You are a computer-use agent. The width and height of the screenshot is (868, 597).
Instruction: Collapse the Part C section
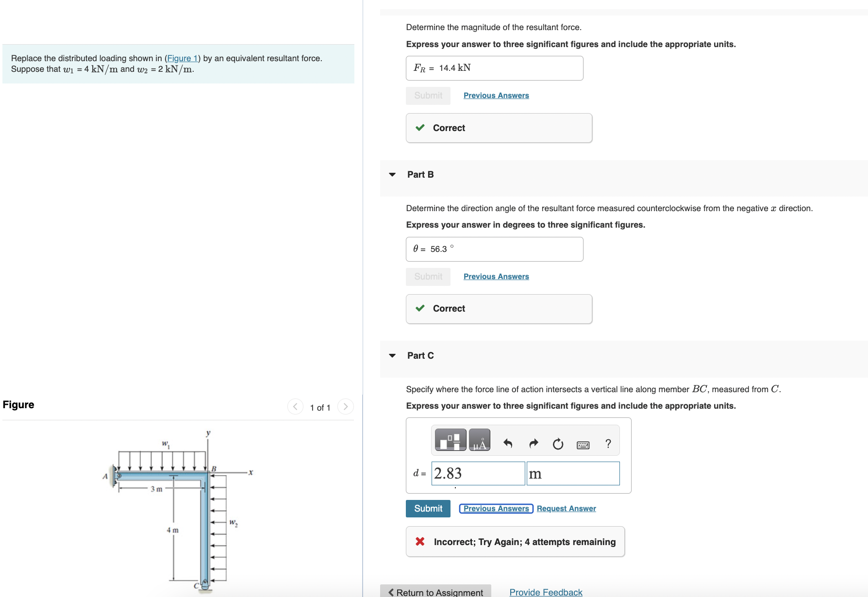pos(392,356)
